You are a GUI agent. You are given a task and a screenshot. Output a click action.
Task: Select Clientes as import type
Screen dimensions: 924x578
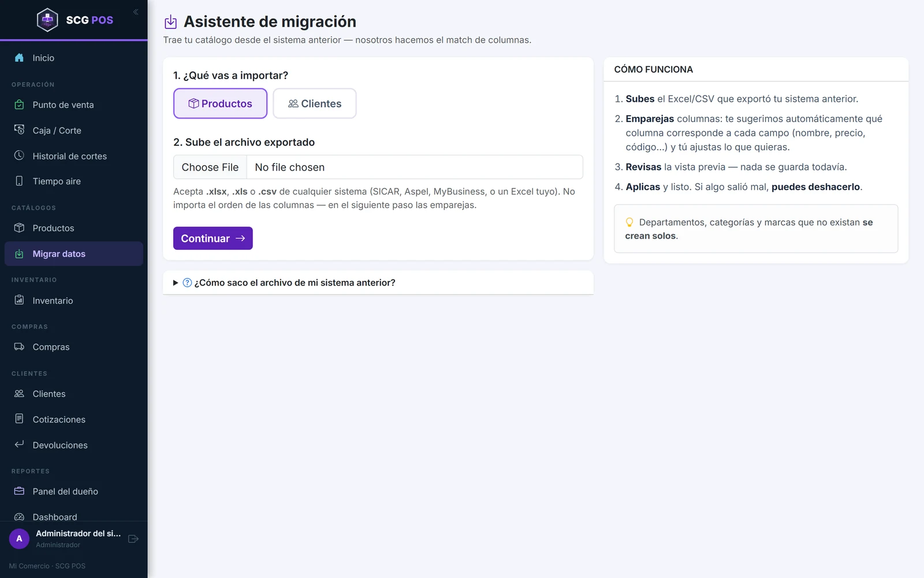point(315,103)
